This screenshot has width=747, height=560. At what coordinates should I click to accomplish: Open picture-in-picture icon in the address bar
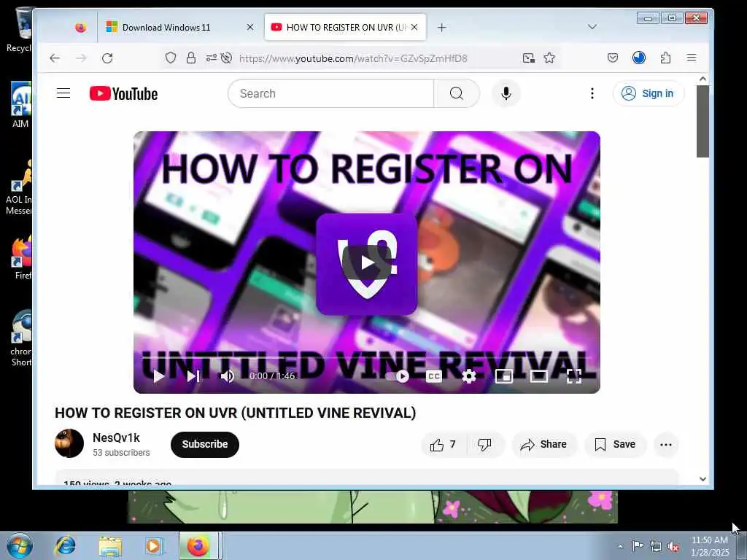pos(528,58)
